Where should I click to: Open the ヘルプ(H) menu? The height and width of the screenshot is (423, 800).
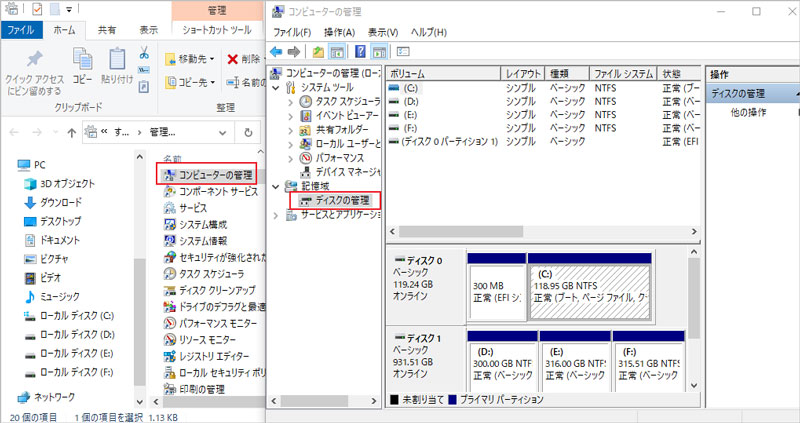pos(429,32)
